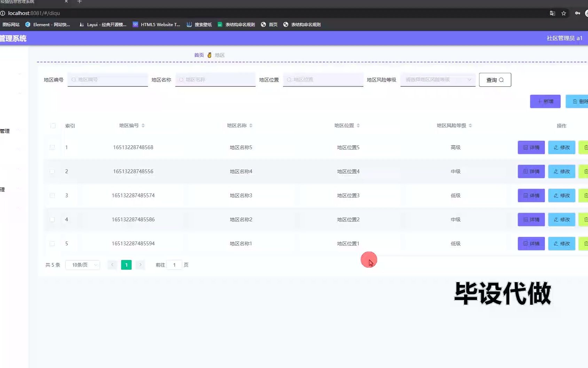The width and height of the screenshot is (588, 368).
Task: Click the translate icon in the address bar
Action: pyautogui.click(x=552, y=13)
